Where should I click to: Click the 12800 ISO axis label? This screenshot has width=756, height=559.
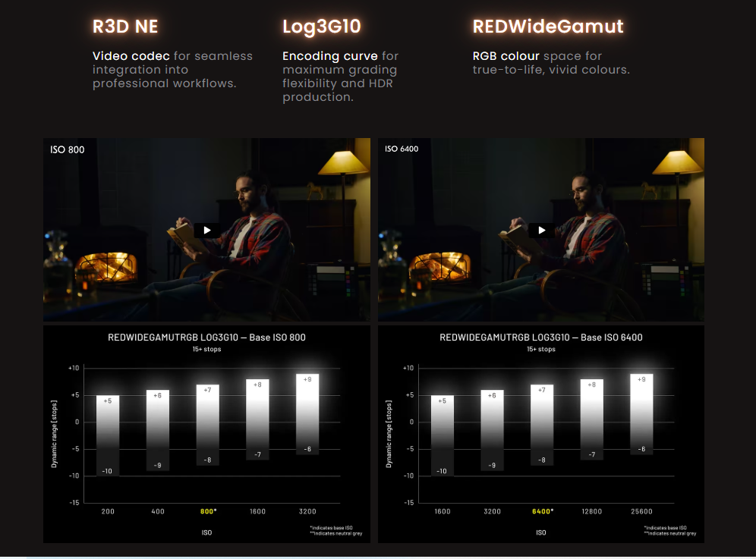[591, 511]
